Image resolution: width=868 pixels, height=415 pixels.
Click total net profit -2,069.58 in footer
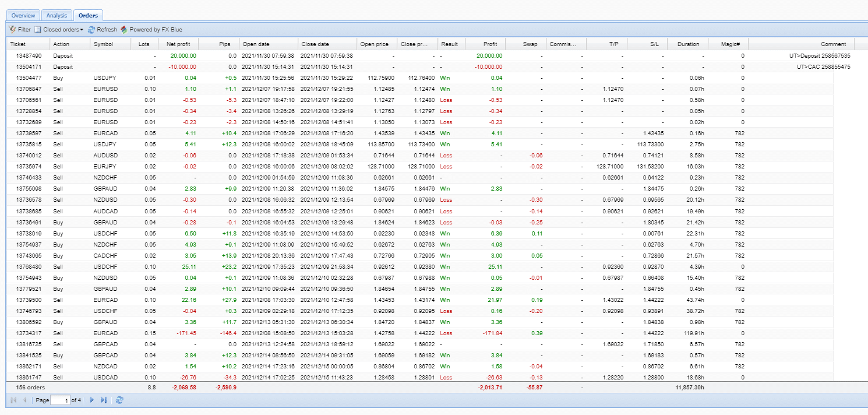pyautogui.click(x=184, y=388)
